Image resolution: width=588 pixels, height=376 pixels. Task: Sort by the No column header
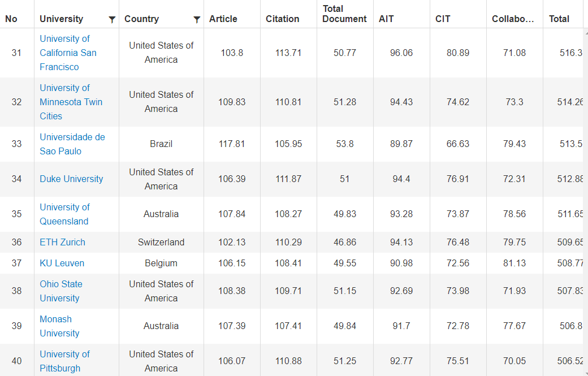click(x=11, y=19)
